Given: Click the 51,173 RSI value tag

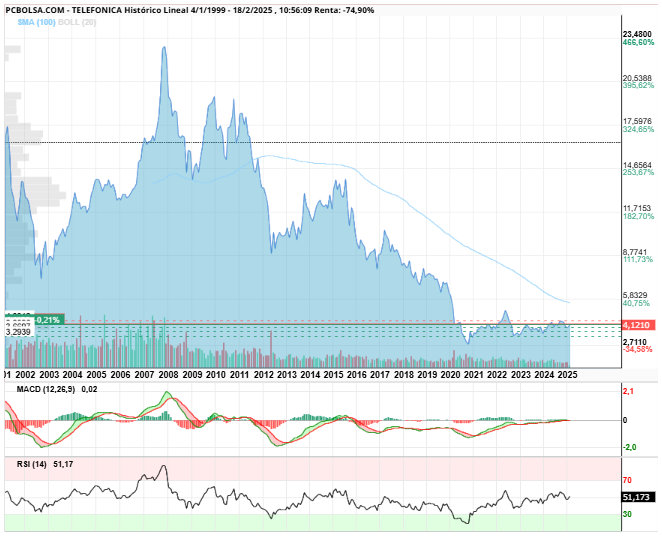Looking at the screenshot, I should click(x=638, y=498).
